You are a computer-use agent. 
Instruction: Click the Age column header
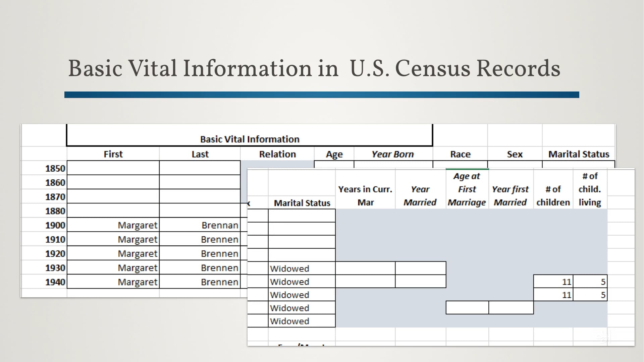334,154
